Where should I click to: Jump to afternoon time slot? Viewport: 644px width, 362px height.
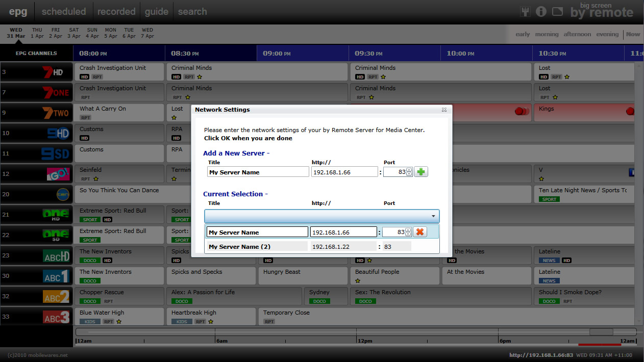(577, 34)
